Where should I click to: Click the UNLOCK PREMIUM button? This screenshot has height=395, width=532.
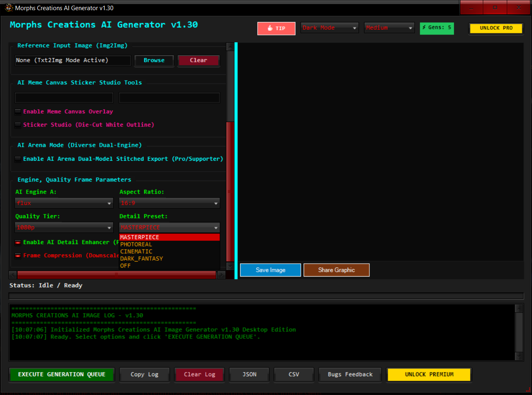coord(429,375)
